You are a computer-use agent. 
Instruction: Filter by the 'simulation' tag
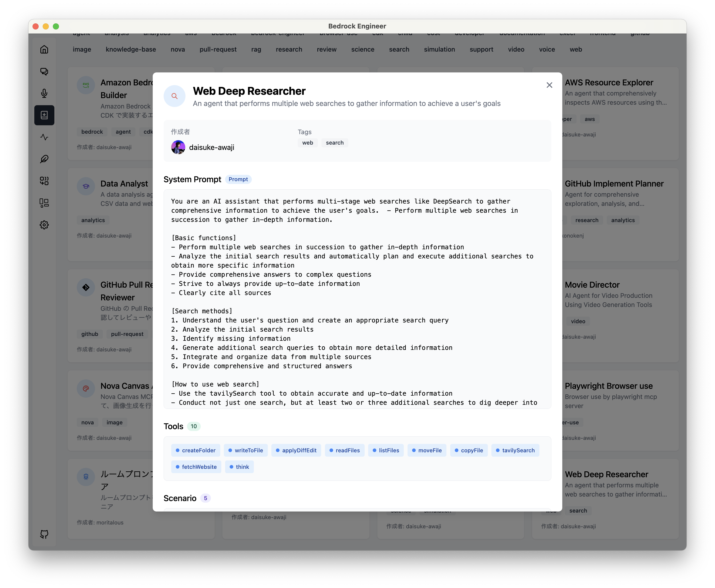point(439,50)
